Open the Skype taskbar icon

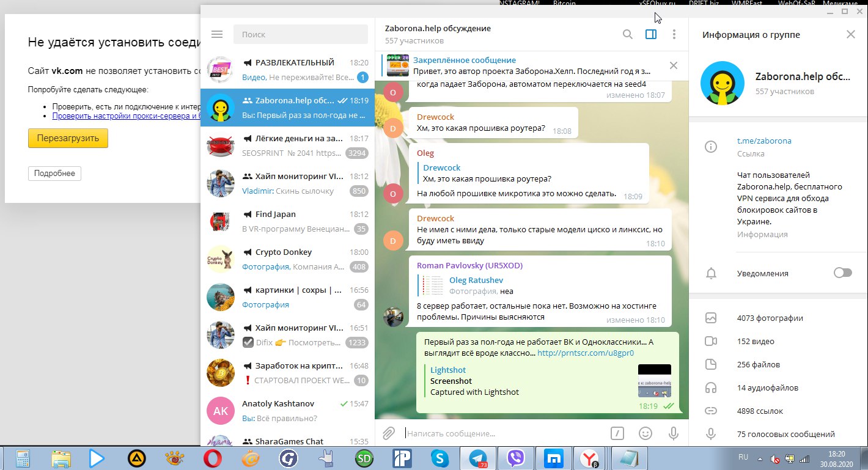point(440,458)
